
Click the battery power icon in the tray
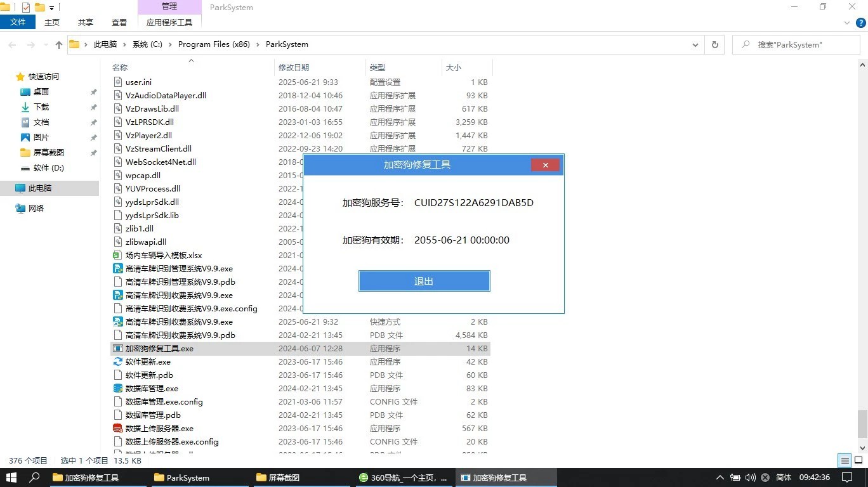(735, 477)
